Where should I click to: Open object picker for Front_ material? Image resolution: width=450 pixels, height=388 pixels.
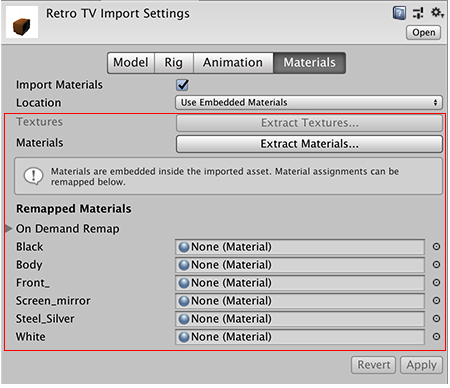pyautogui.click(x=436, y=283)
